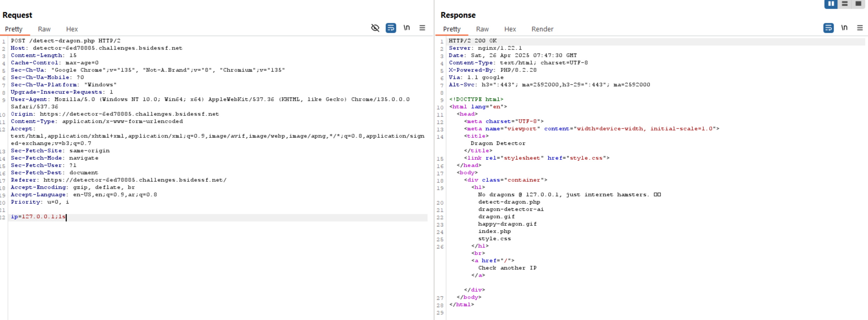Switch to the Request Pretty tab
This screenshot has width=868, height=320.
pyautogui.click(x=14, y=29)
